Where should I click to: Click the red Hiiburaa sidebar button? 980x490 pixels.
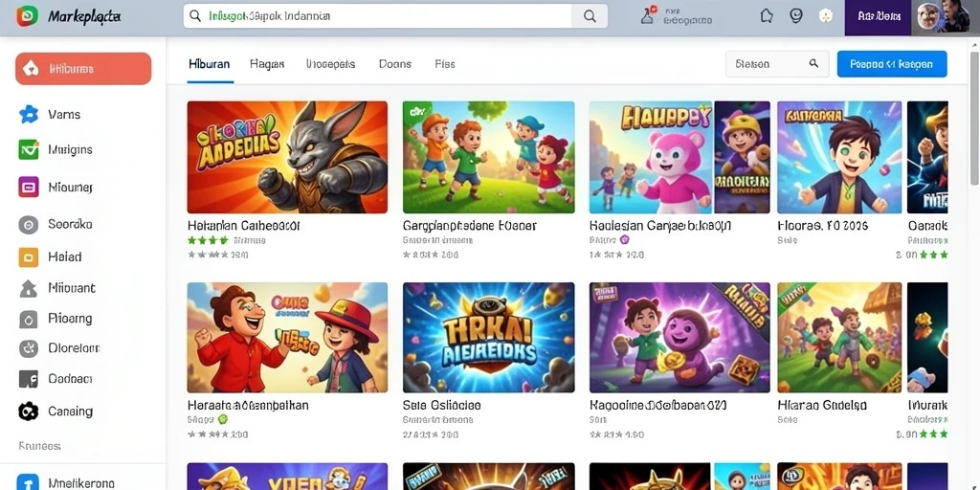[83, 69]
